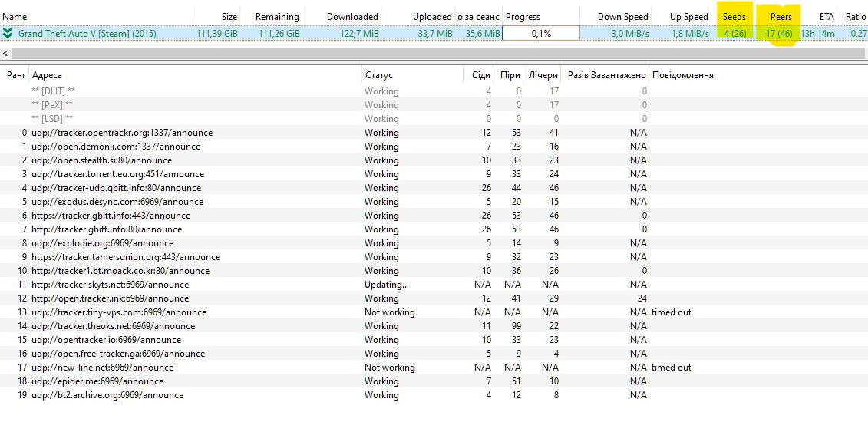Viewport: 868px width, 422px height.
Task: Click the Повідомлення column header
Action: coord(682,75)
